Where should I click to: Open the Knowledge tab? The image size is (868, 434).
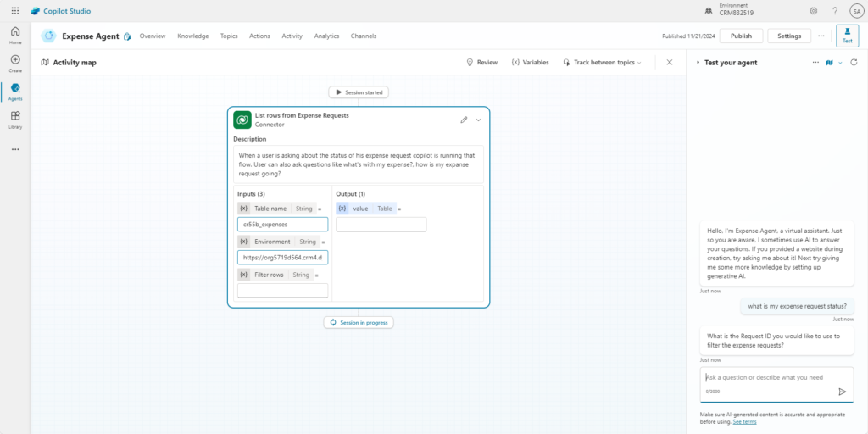click(193, 36)
